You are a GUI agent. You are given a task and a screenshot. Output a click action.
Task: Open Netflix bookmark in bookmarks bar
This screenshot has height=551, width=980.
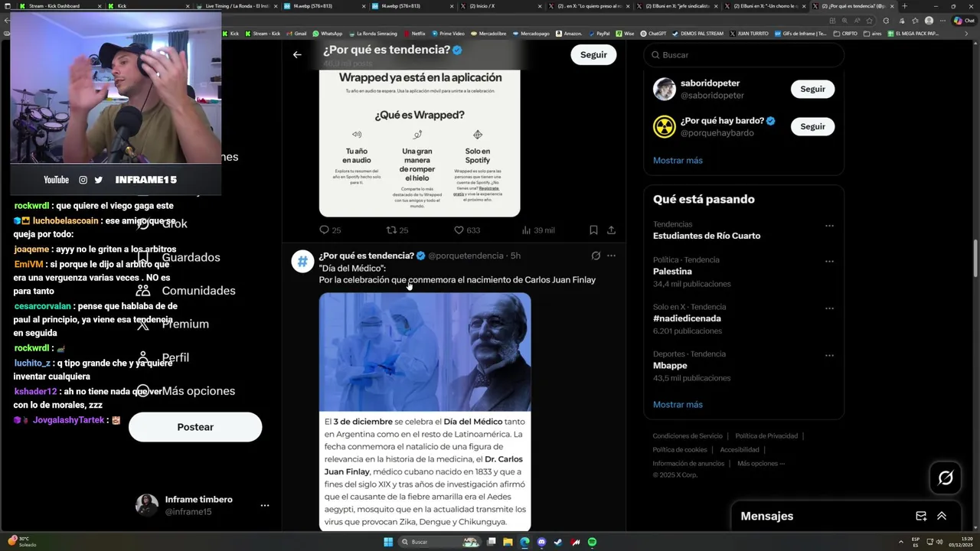(x=413, y=34)
